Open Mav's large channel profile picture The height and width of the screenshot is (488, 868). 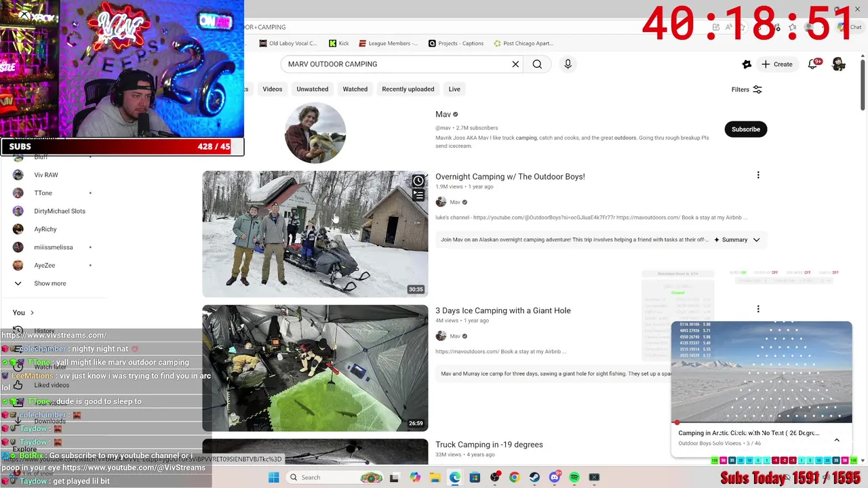[x=315, y=133]
